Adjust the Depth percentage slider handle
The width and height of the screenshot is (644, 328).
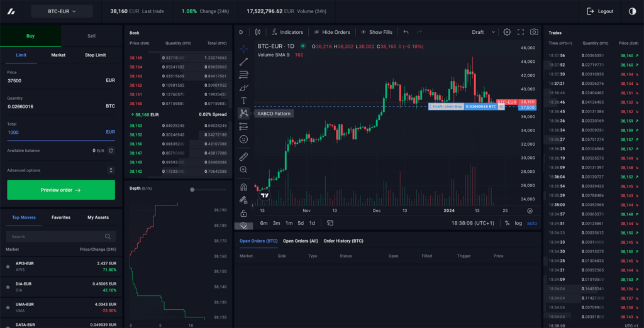(x=192, y=189)
